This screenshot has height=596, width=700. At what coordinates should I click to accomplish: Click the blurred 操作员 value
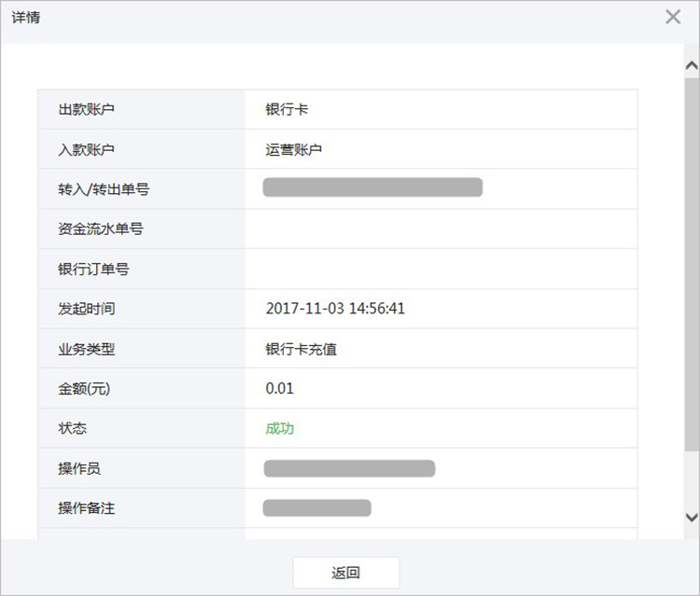click(349, 468)
